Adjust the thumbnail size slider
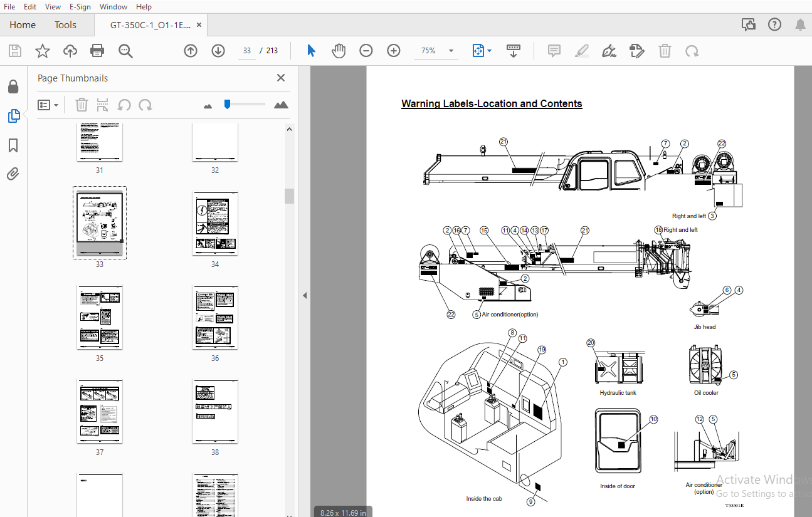Image resolution: width=812 pixels, height=517 pixels. tap(227, 104)
